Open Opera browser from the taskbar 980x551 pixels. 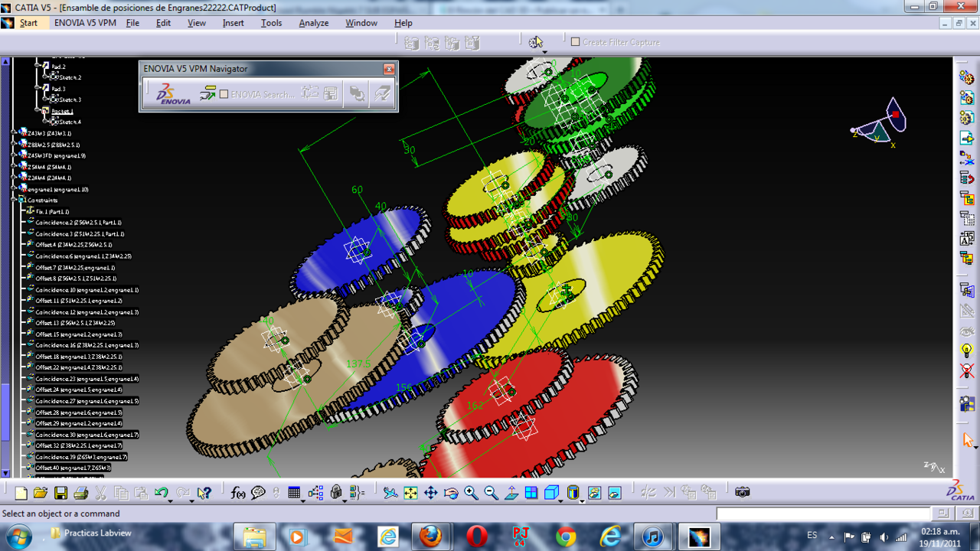click(476, 537)
